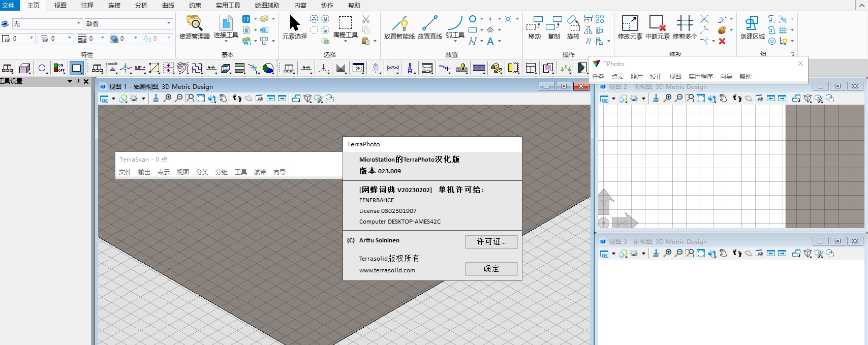Close the 工具设置 panel

pos(86,81)
